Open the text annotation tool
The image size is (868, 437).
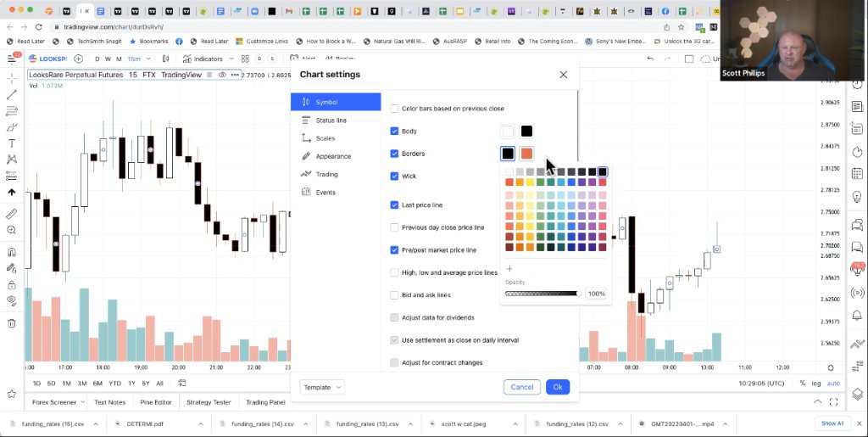12,143
